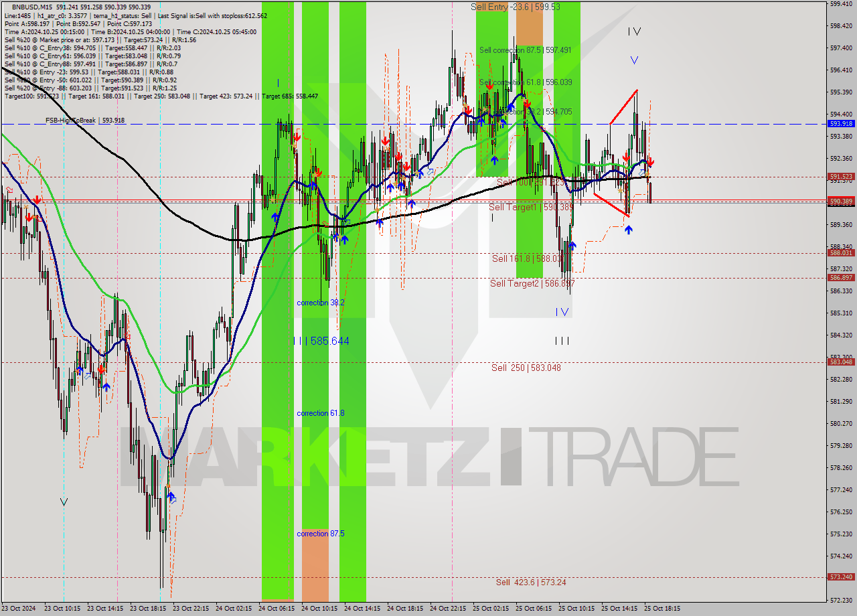The image size is (857, 616).
Task: Click '25 Oct 06:15' on the time axis
Action: pos(534,609)
